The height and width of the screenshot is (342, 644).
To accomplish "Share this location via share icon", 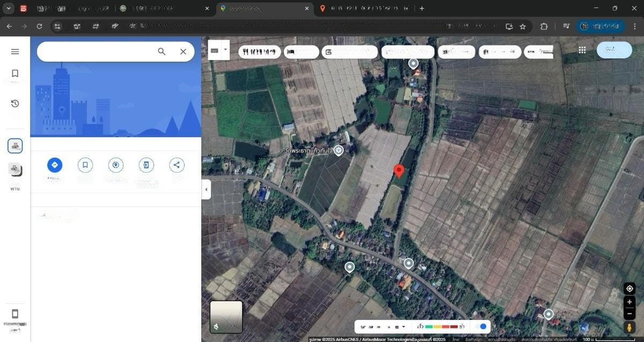I will pos(177,165).
